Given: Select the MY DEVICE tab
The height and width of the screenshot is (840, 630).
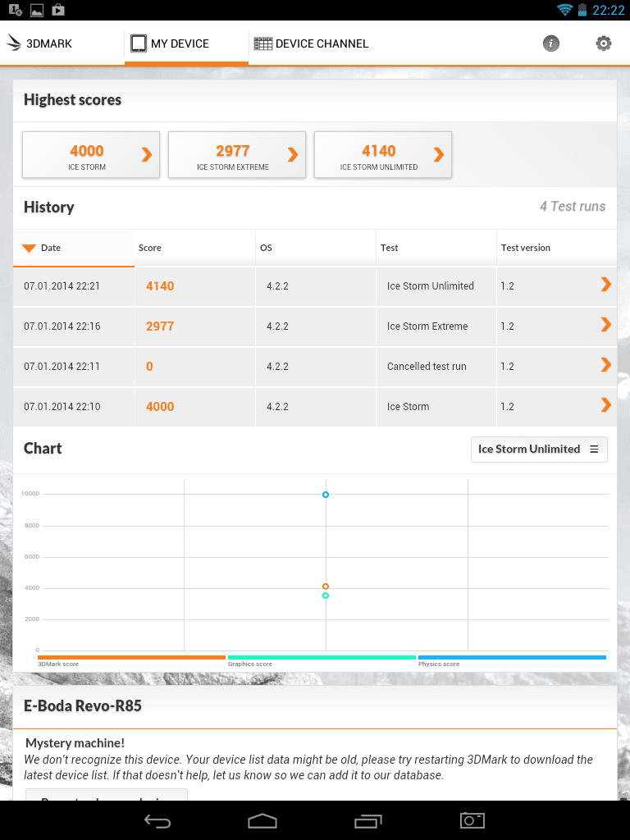Looking at the screenshot, I should (186, 43).
